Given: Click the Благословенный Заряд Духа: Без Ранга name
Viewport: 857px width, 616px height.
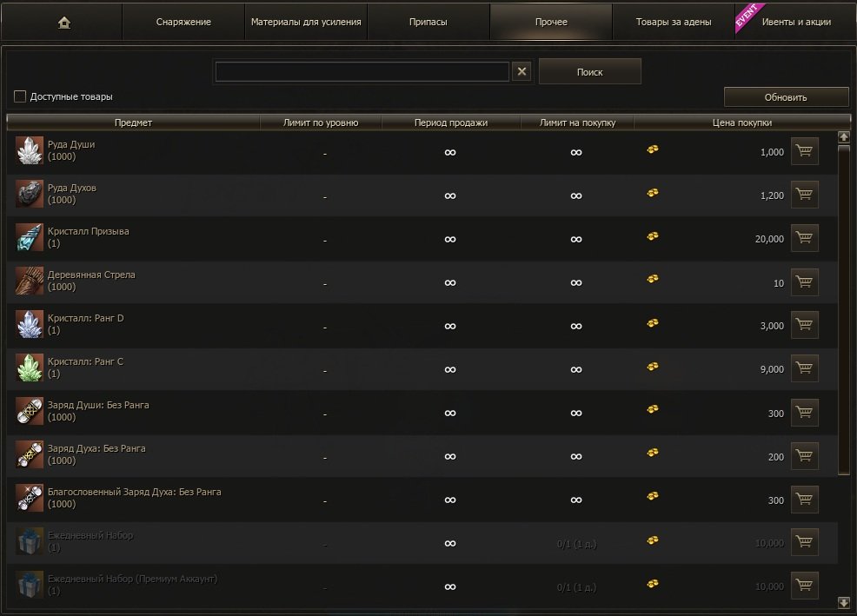Looking at the screenshot, I should click(x=135, y=492).
